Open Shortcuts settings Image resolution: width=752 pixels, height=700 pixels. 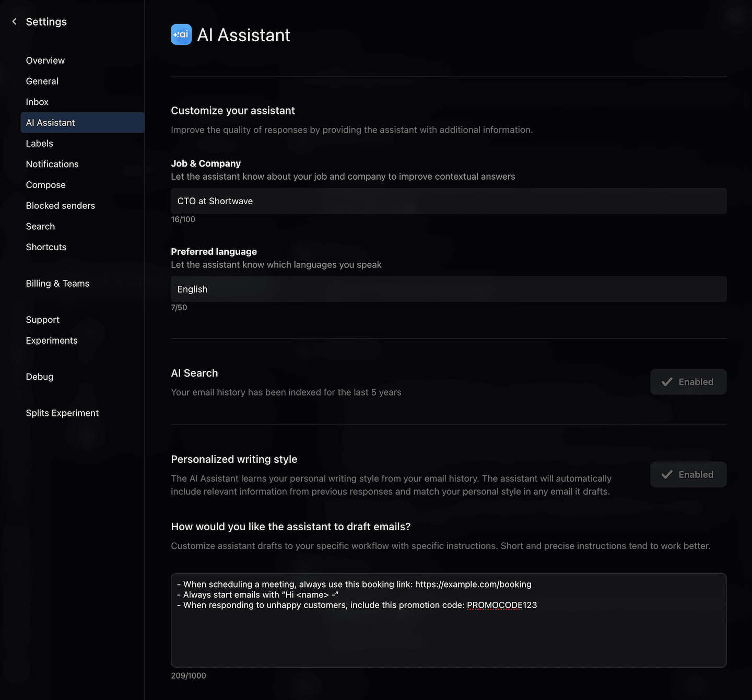click(46, 247)
